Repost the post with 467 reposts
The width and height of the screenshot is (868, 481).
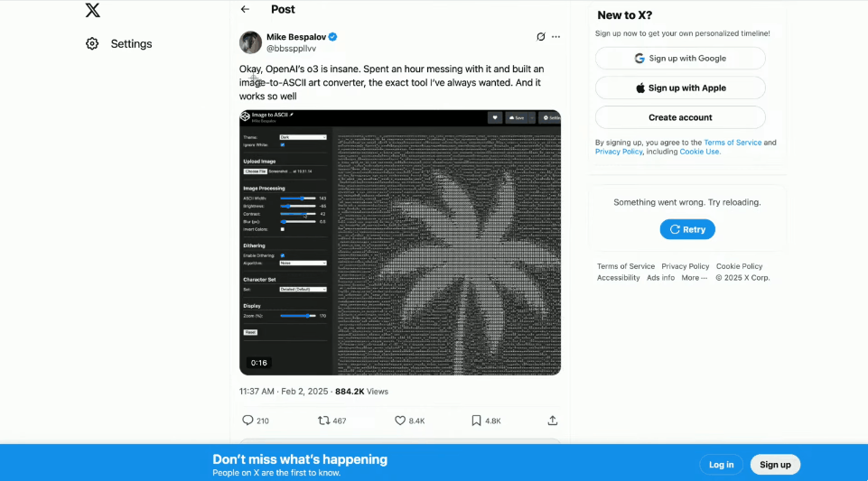[x=324, y=421]
